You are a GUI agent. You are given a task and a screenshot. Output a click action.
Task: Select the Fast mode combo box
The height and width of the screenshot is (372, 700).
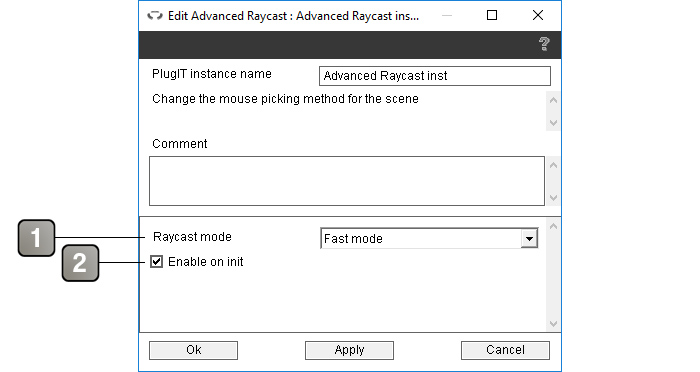point(429,238)
